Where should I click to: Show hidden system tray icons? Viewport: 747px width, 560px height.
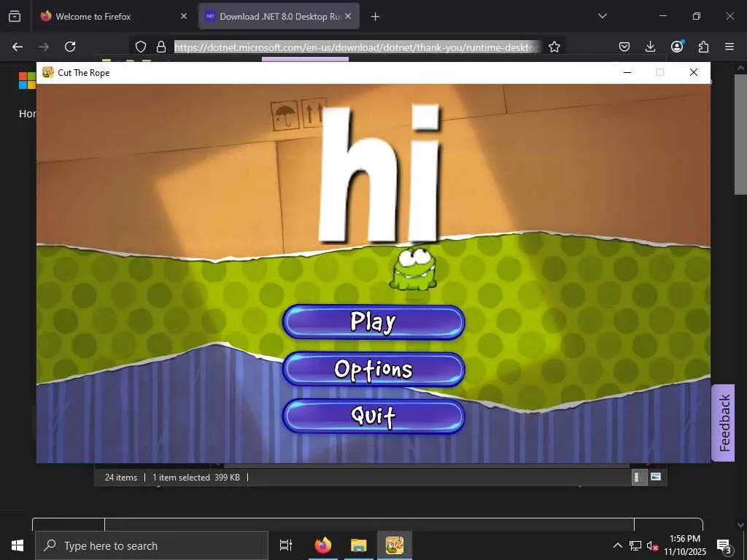617,545
